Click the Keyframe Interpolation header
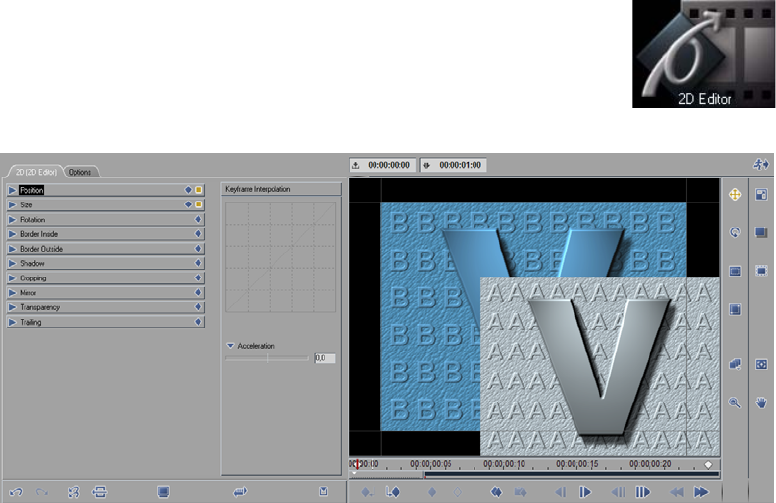The image size is (776, 503). point(281,189)
